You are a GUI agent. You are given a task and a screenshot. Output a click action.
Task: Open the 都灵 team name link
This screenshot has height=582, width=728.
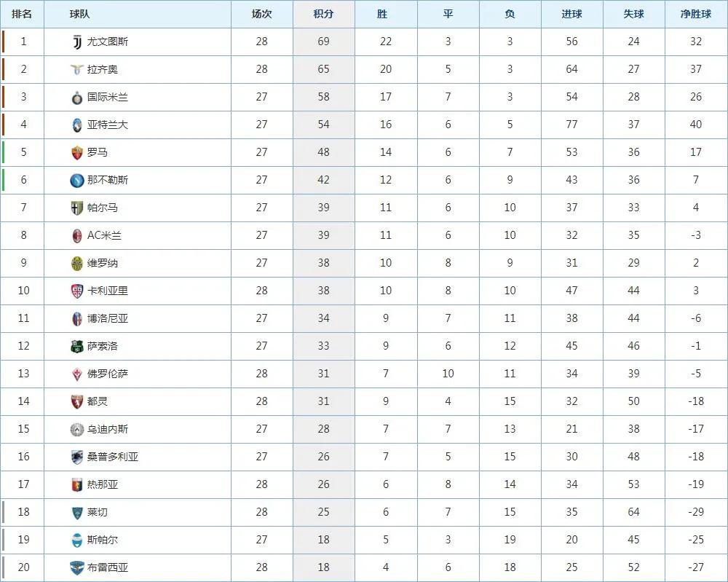click(x=98, y=401)
